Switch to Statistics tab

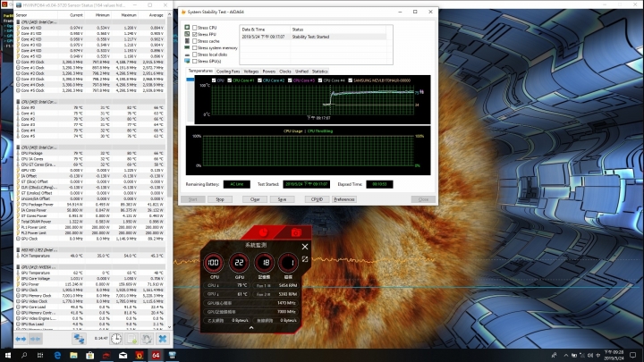coord(320,72)
